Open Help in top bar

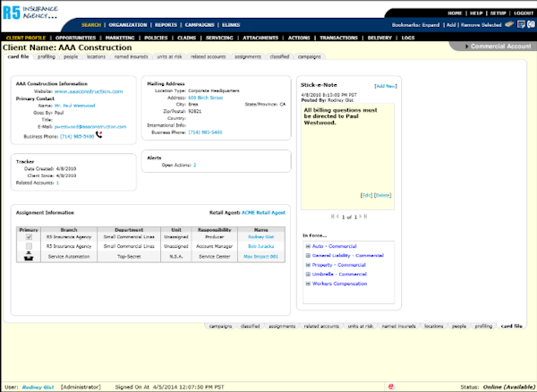[x=476, y=13]
